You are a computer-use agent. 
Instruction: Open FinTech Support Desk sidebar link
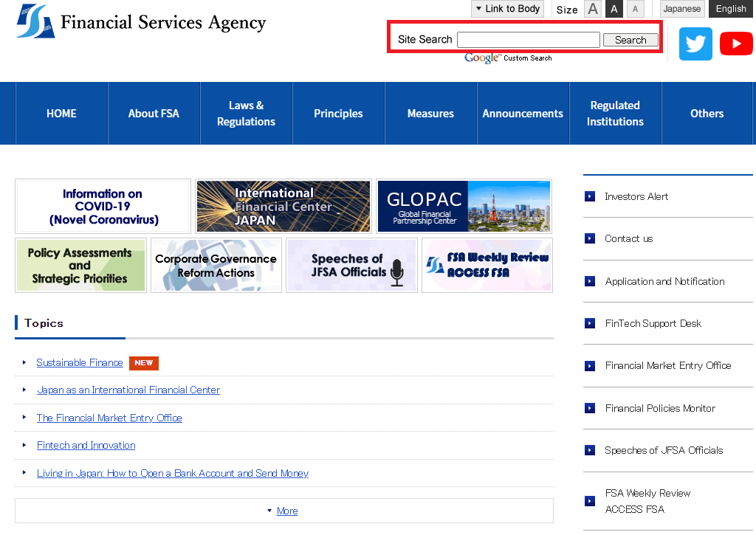(653, 323)
